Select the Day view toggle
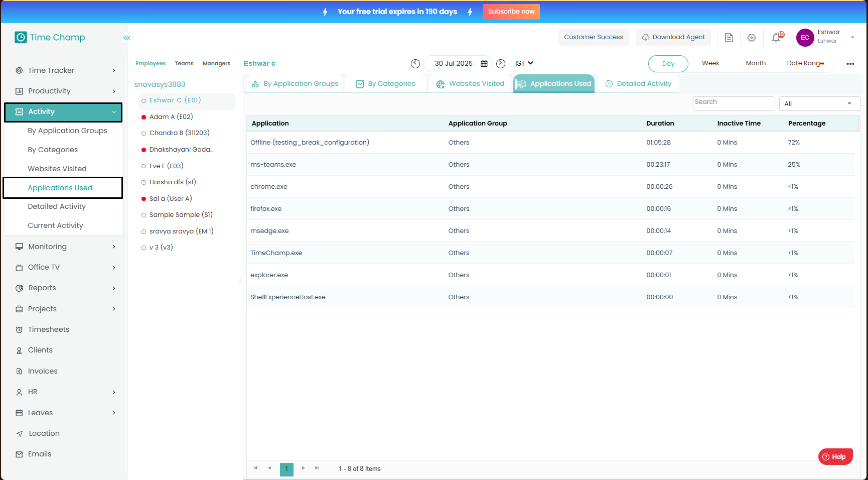This screenshot has height=480, width=868. click(x=668, y=64)
